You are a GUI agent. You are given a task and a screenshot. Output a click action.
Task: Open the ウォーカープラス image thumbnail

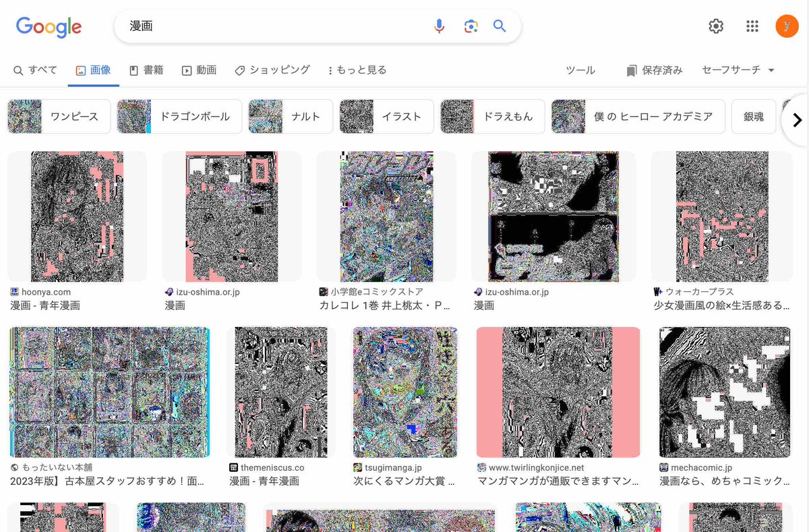click(722, 216)
